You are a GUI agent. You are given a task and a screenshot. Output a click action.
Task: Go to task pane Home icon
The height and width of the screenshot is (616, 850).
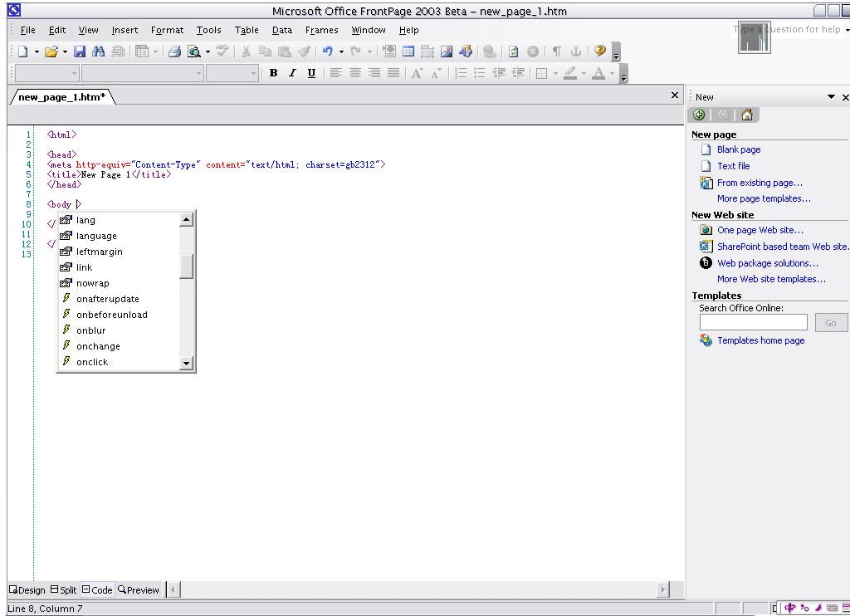tap(746, 115)
